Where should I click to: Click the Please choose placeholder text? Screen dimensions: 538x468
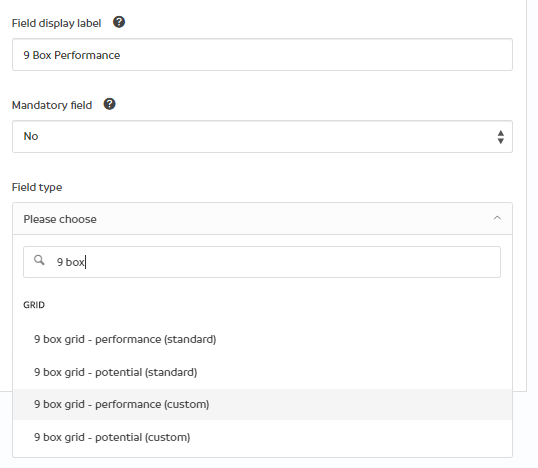tap(60, 219)
